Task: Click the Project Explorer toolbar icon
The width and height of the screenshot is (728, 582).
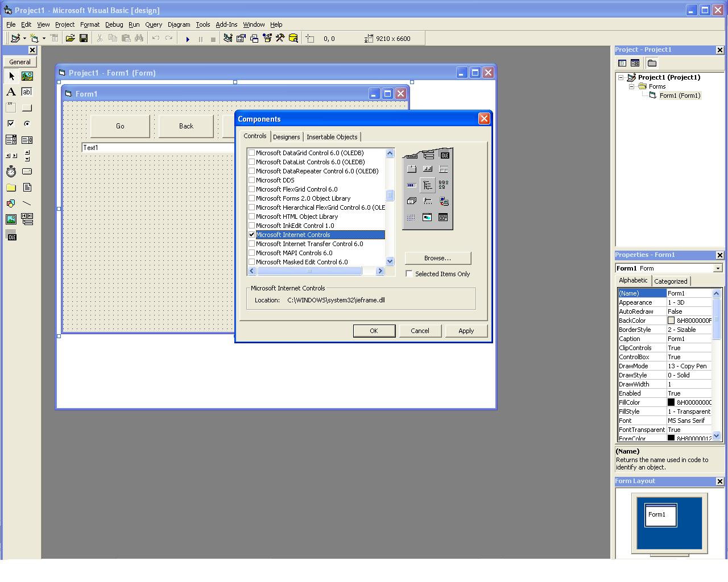Action: coord(228,39)
